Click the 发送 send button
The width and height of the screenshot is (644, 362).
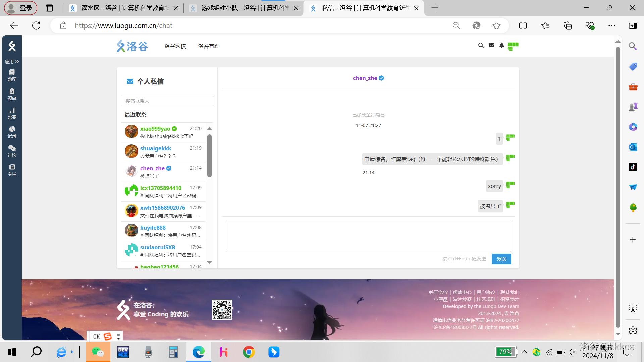501,259
